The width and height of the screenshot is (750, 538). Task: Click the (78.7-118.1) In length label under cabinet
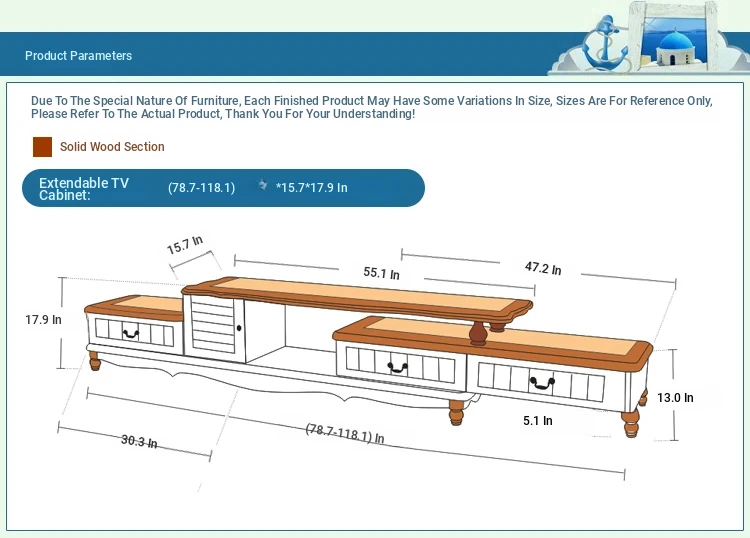click(345, 434)
